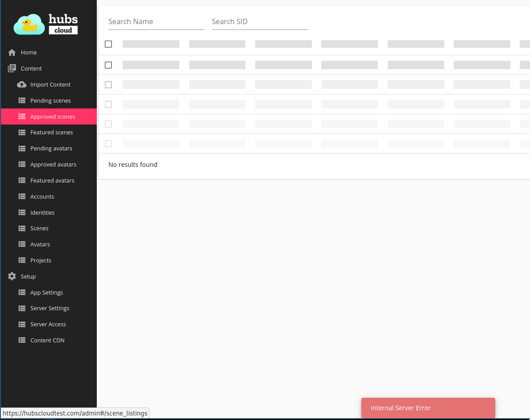The height and width of the screenshot is (420, 530).
Task: Select Approved scenes in sidebar
Action: click(x=49, y=116)
